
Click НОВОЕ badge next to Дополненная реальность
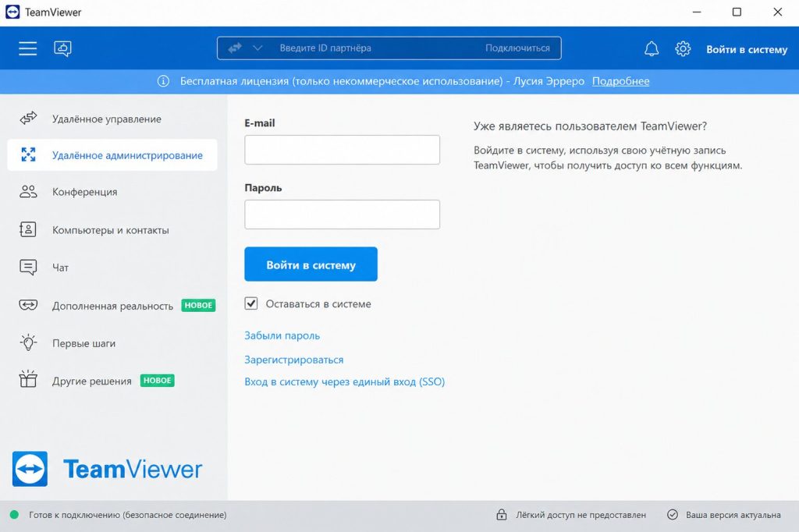(198, 305)
